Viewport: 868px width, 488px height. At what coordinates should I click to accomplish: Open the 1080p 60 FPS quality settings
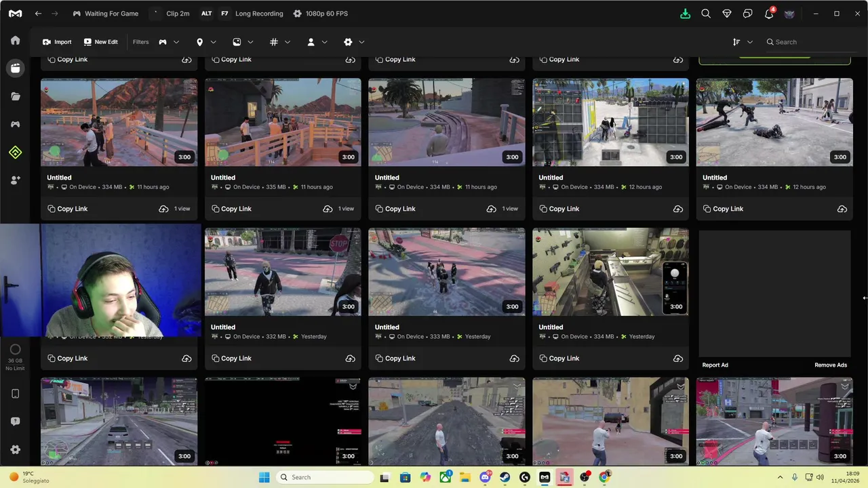click(x=321, y=14)
